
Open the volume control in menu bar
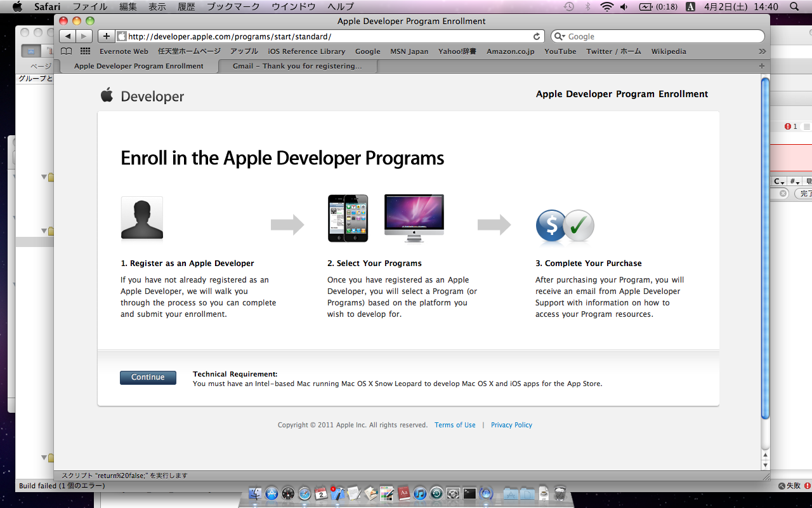tap(624, 7)
